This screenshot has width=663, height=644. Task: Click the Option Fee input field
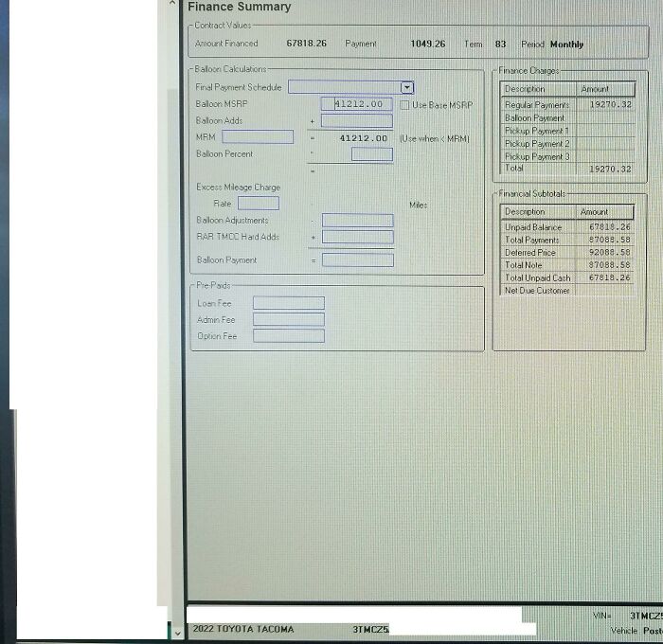288,336
